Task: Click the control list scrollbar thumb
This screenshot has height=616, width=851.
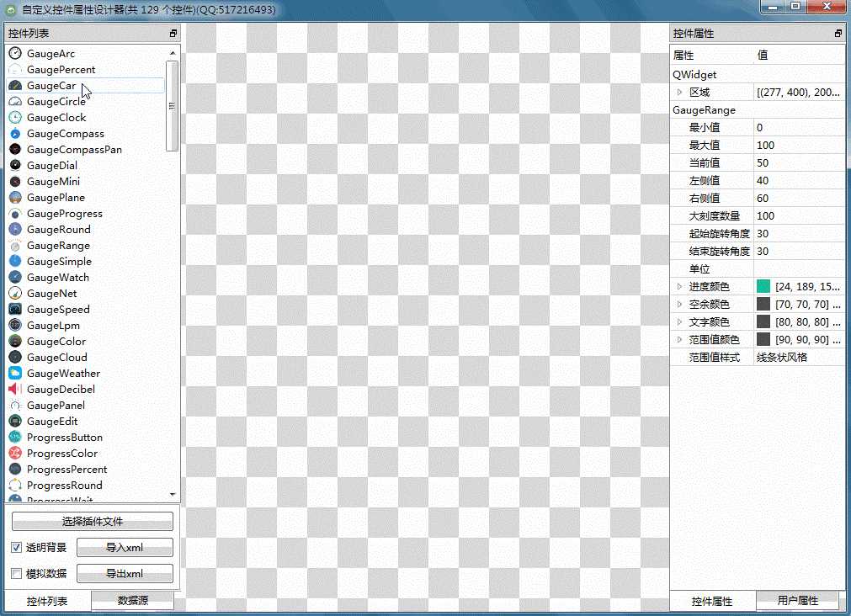Action: point(172,106)
